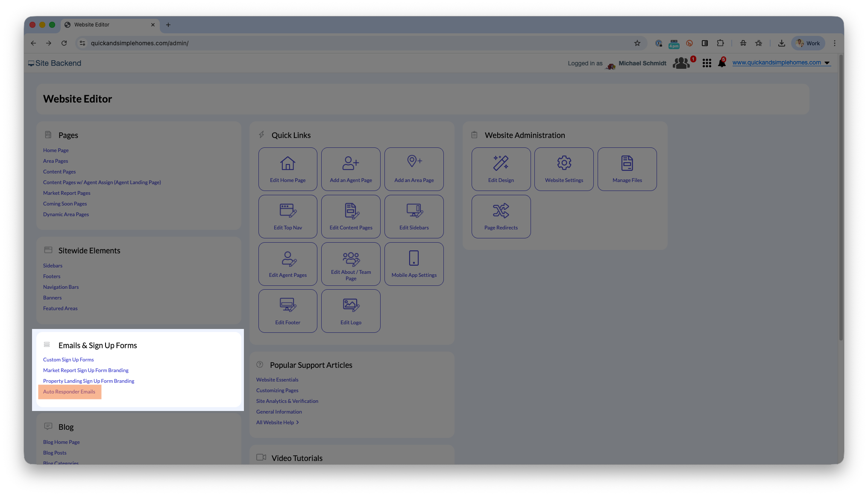The height and width of the screenshot is (496, 868).
Task: Click the page vertical scrollbar
Action: (x=841, y=197)
